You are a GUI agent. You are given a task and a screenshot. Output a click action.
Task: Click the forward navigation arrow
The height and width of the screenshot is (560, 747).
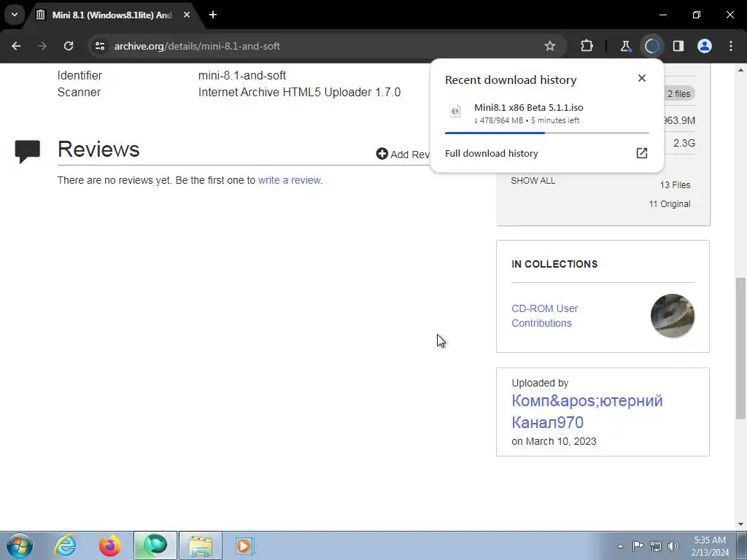pos(42,46)
